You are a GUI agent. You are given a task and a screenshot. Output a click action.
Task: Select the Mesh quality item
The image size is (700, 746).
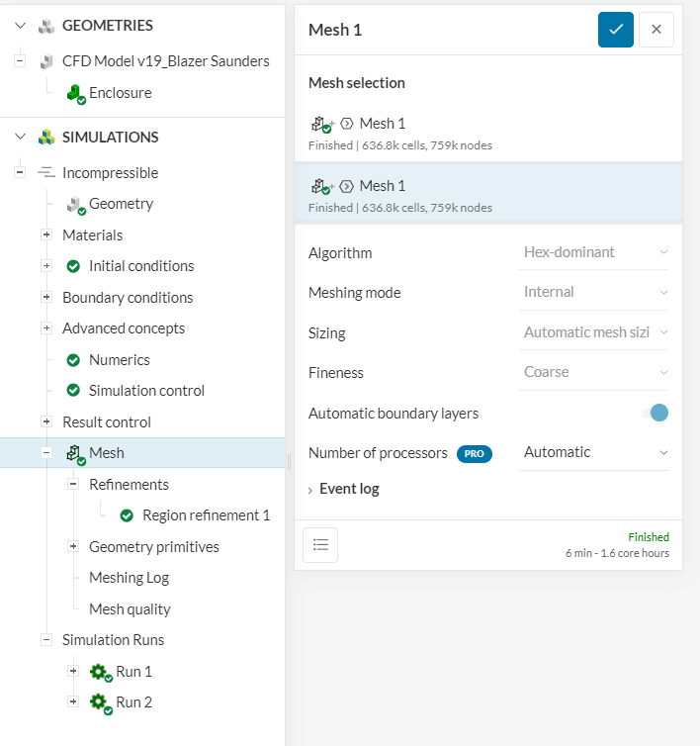point(130,609)
